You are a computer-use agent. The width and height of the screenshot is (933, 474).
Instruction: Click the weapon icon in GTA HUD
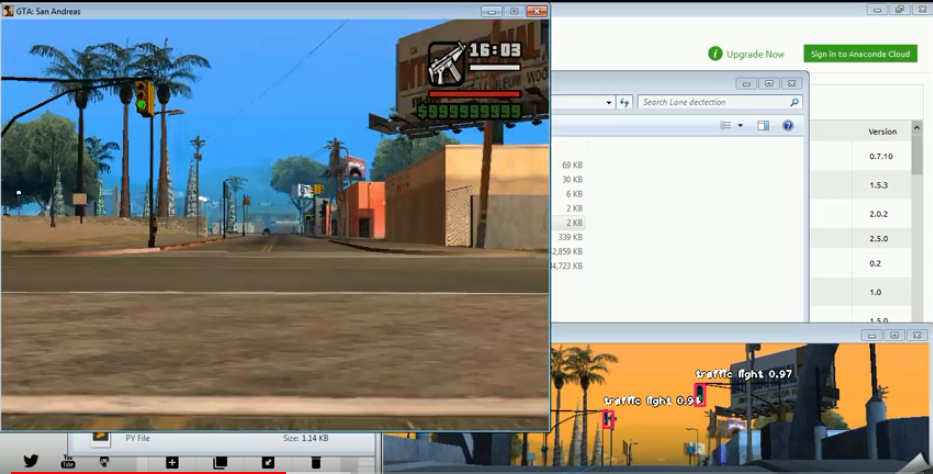(x=446, y=62)
